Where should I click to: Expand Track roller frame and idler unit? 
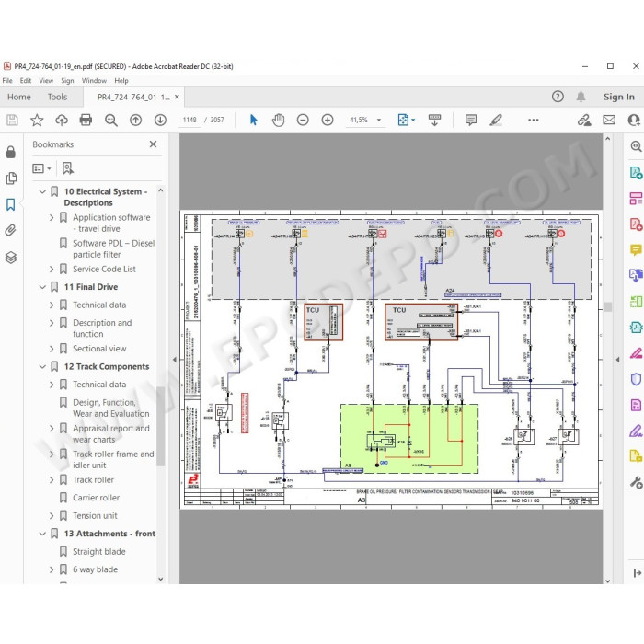(x=52, y=454)
